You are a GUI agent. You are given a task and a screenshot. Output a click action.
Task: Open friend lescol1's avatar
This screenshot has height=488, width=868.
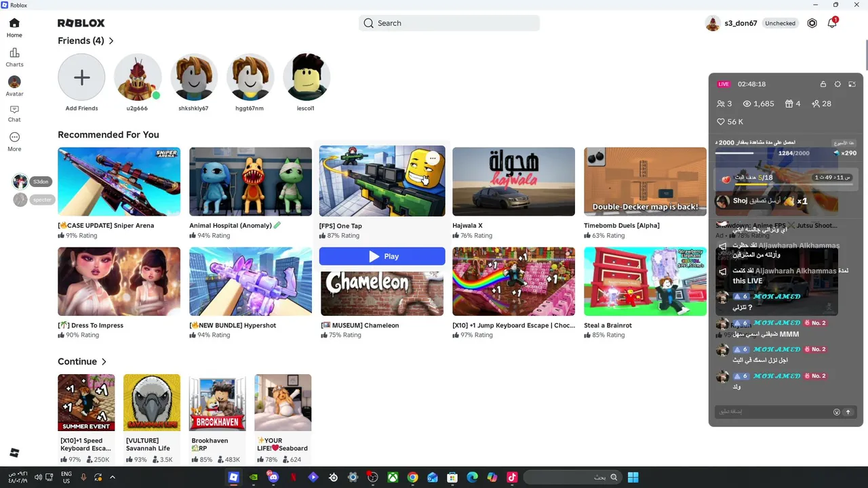coord(306,77)
